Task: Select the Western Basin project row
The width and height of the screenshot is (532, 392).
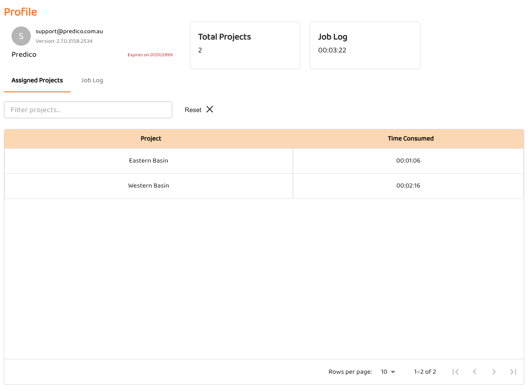Action: pyautogui.click(x=149, y=186)
